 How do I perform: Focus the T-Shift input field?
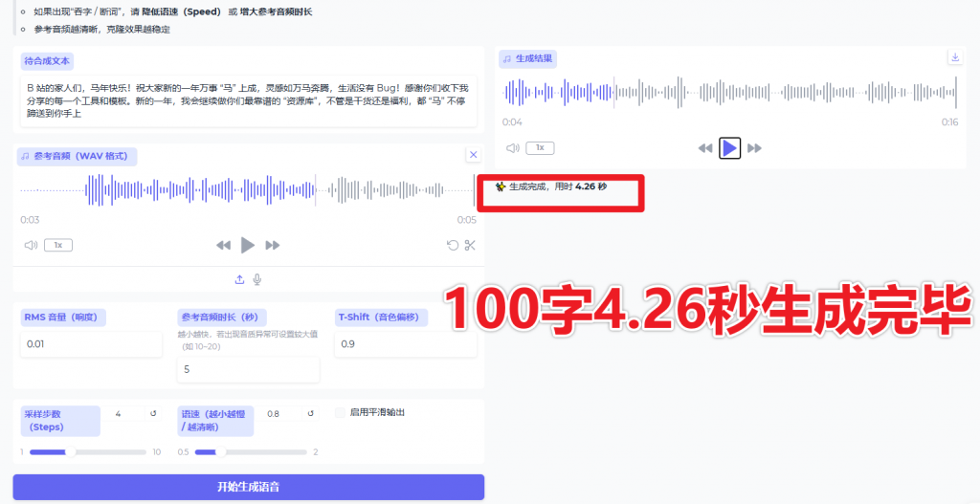[x=405, y=343]
